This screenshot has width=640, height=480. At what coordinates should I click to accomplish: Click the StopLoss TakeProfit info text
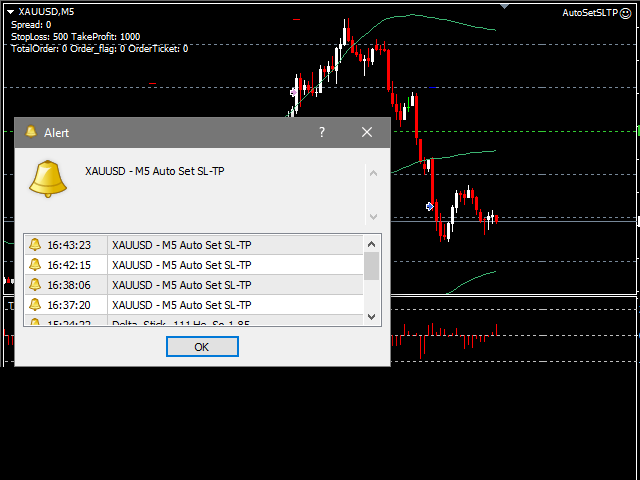click(76, 36)
